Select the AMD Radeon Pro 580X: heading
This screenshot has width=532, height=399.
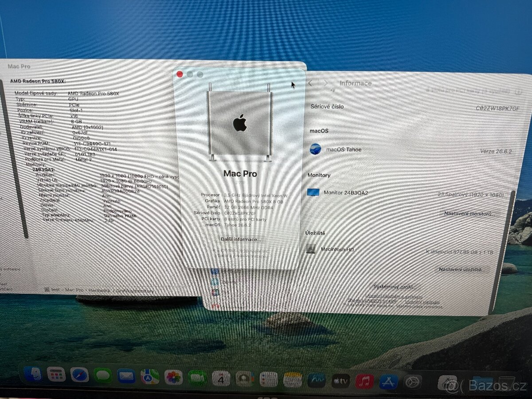(x=38, y=81)
